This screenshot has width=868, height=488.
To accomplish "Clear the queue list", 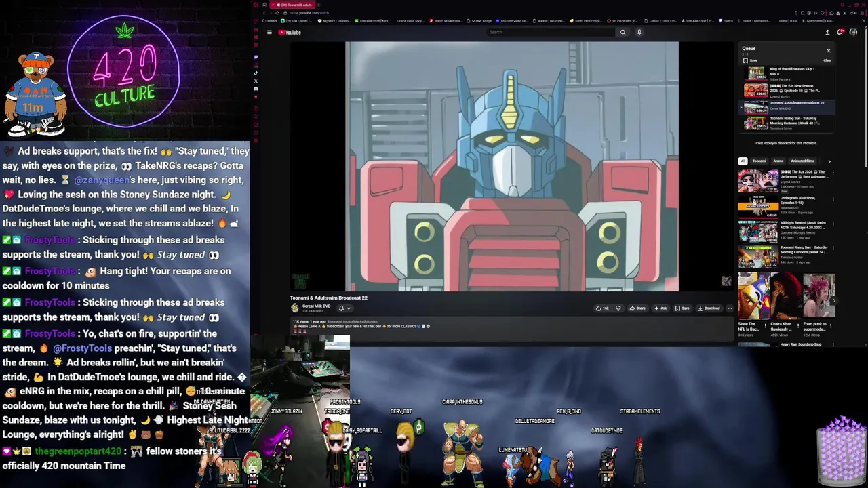I will 827,60.
